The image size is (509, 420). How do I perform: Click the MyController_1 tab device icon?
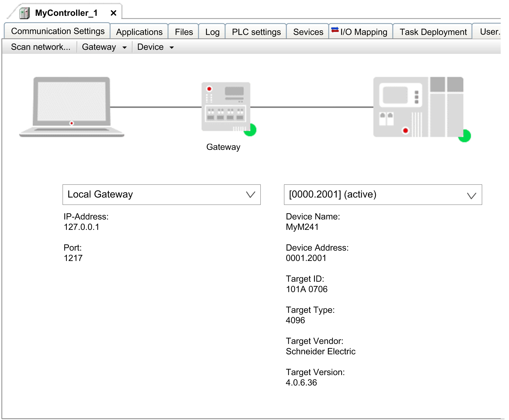pos(25,13)
